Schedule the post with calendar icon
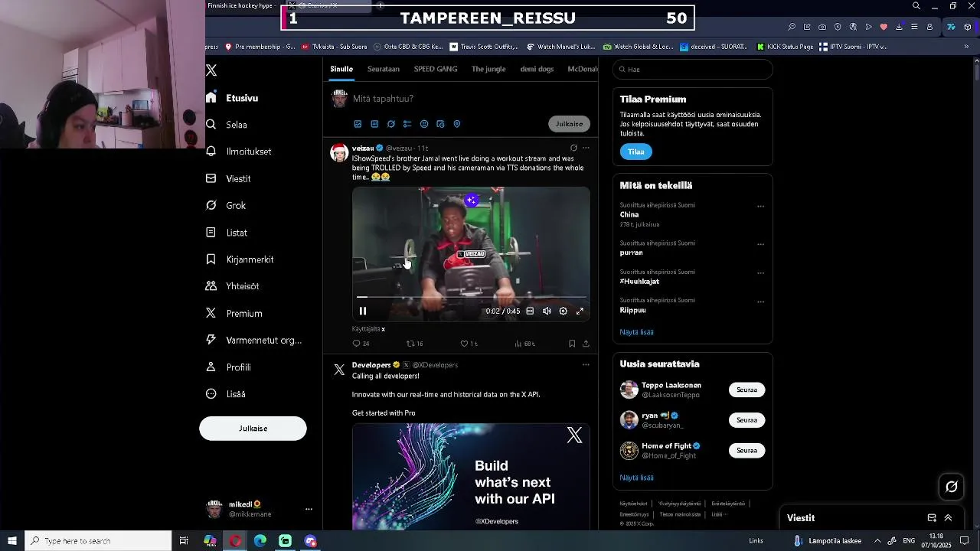Image resolution: width=980 pixels, height=551 pixels. [x=440, y=124]
